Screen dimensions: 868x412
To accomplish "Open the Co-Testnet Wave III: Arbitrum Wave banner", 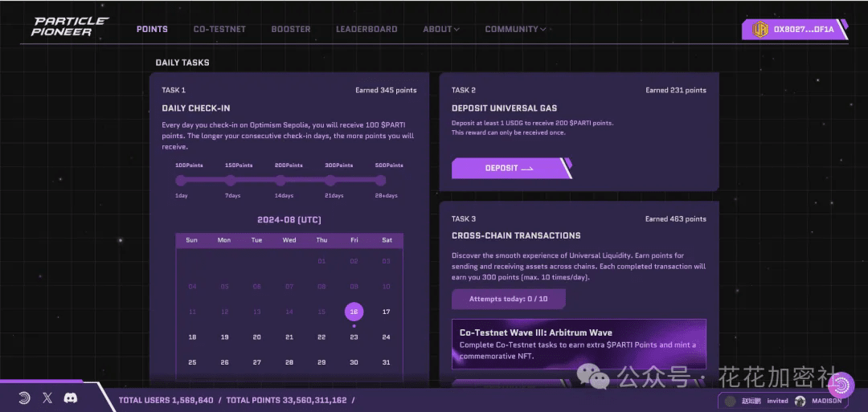I will pyautogui.click(x=579, y=344).
